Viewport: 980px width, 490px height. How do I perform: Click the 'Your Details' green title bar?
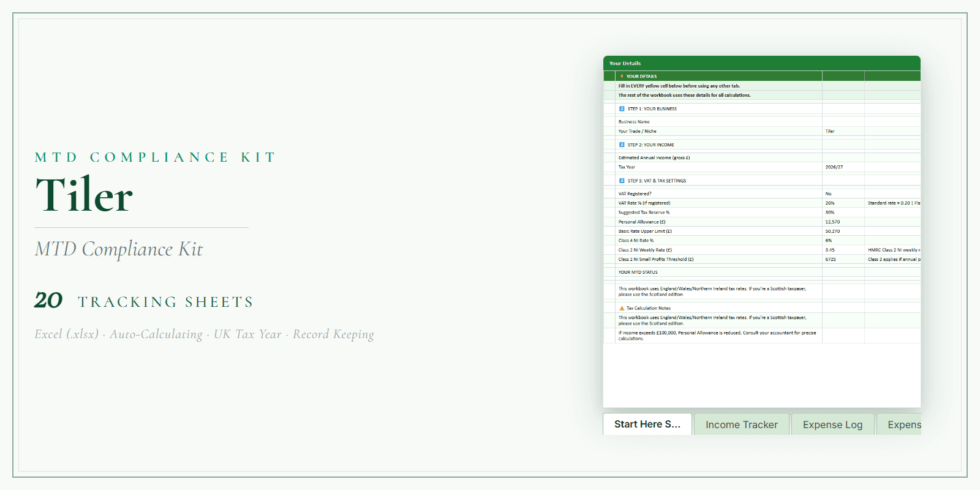tap(762, 63)
